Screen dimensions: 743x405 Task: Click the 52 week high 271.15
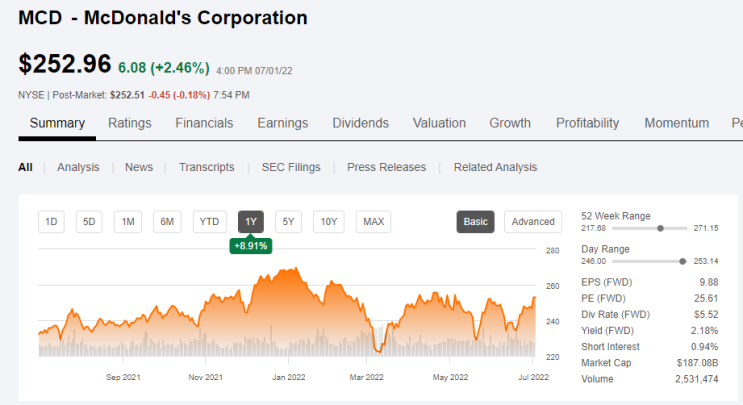click(706, 228)
